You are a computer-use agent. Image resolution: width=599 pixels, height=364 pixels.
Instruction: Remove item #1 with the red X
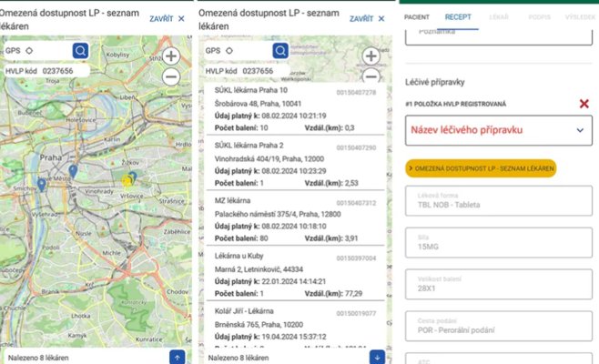click(x=584, y=104)
